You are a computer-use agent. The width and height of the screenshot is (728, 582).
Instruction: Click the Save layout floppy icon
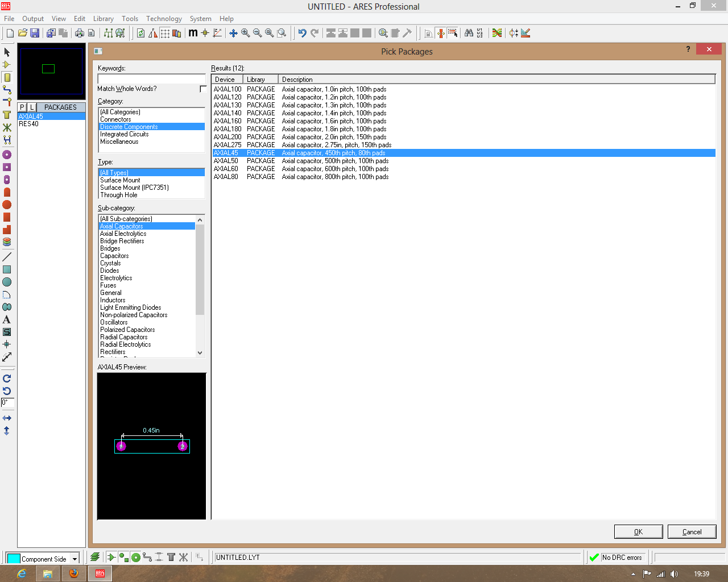tap(35, 33)
